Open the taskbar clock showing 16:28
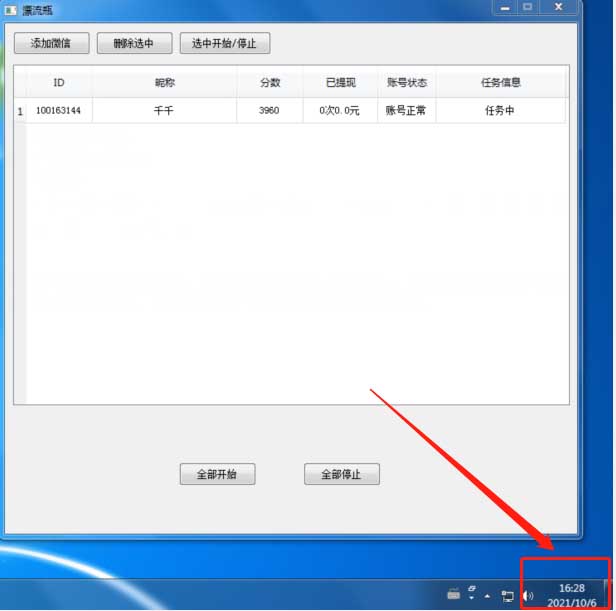This screenshot has height=611, width=616. (x=572, y=595)
